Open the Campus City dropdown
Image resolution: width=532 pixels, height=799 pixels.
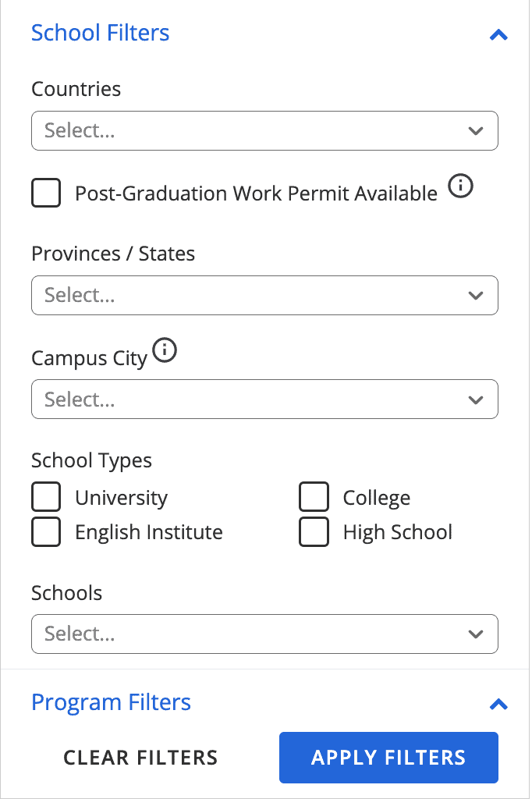(264, 399)
